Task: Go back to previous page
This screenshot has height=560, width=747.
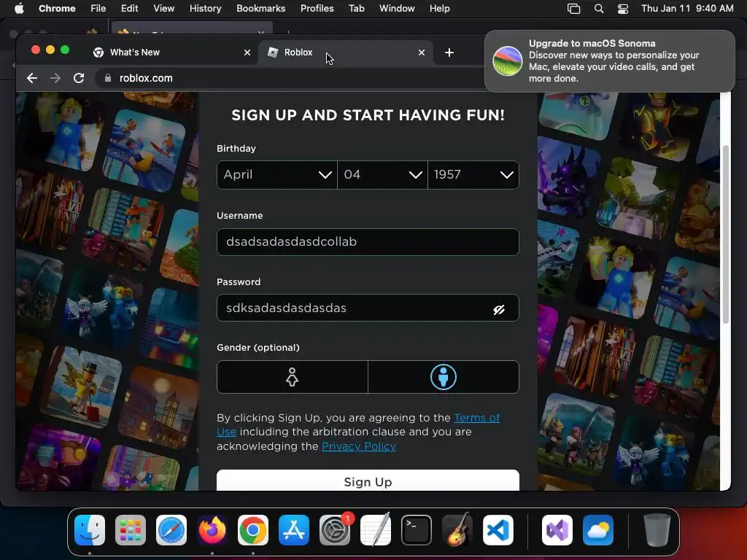Action: coord(32,78)
